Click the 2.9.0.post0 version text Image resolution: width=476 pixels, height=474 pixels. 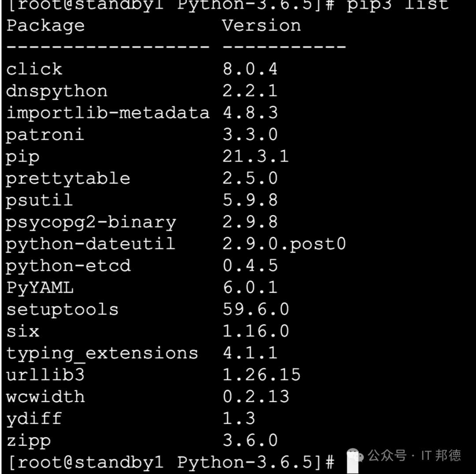(x=284, y=244)
